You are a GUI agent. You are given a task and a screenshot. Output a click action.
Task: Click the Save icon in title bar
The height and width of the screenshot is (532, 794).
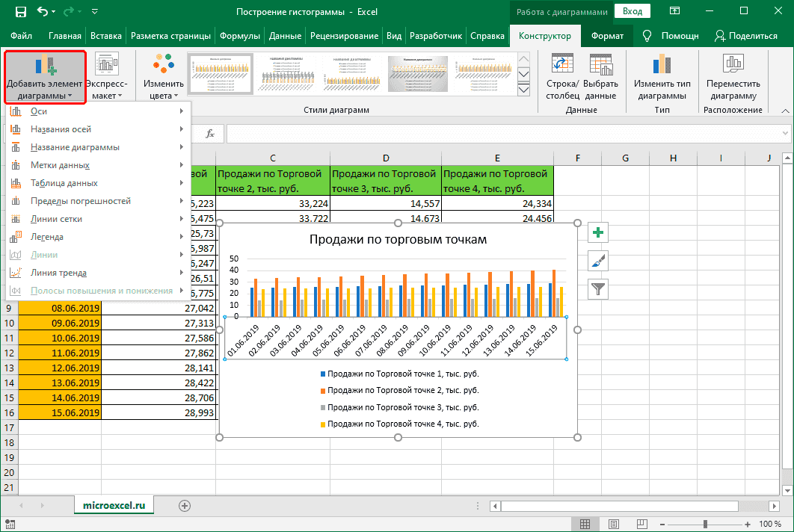[x=20, y=12]
